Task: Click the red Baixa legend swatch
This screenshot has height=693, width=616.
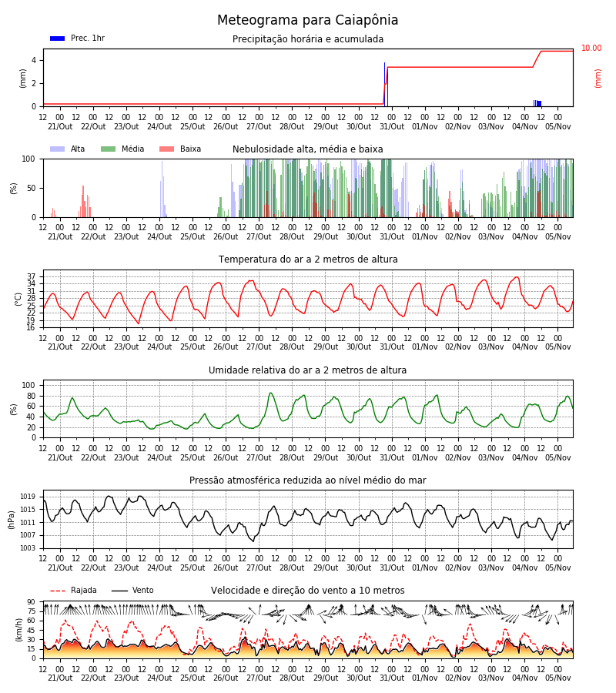Action: [x=166, y=149]
